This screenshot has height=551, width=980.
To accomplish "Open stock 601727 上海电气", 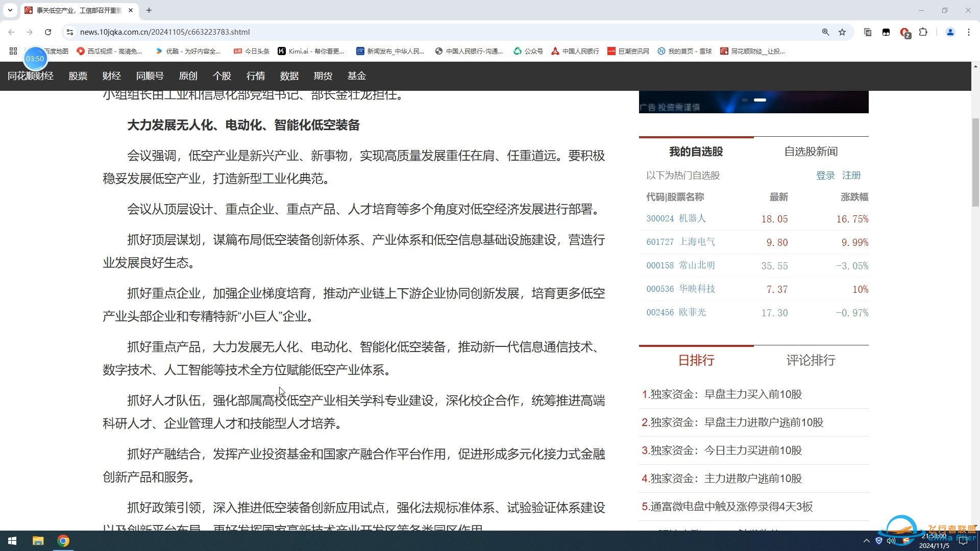I will coord(681,242).
